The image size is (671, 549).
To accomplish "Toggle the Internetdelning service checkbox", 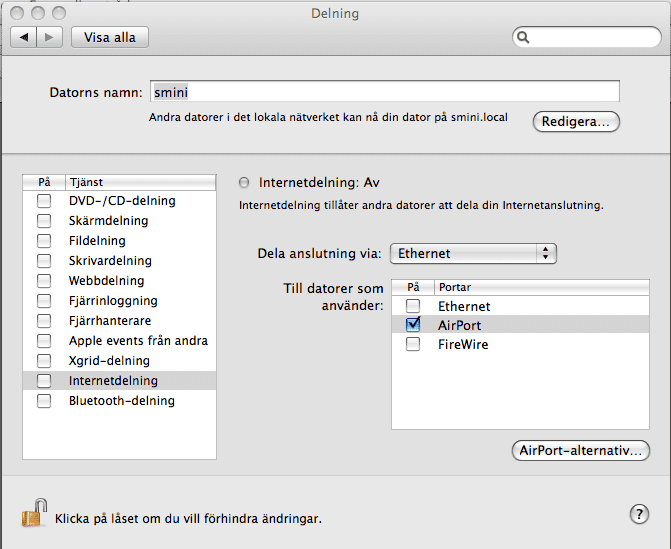I will [x=44, y=381].
